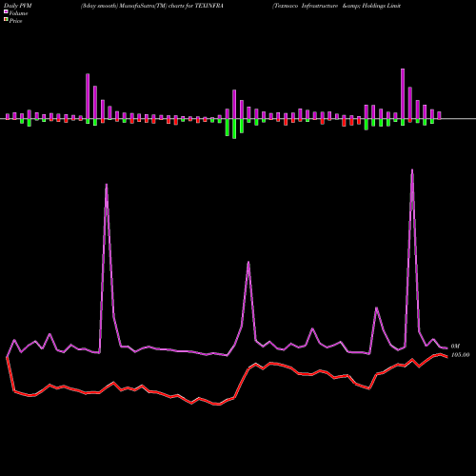Click the middle peak of the volume line
This screenshot has width=476, height=476.
point(248,263)
